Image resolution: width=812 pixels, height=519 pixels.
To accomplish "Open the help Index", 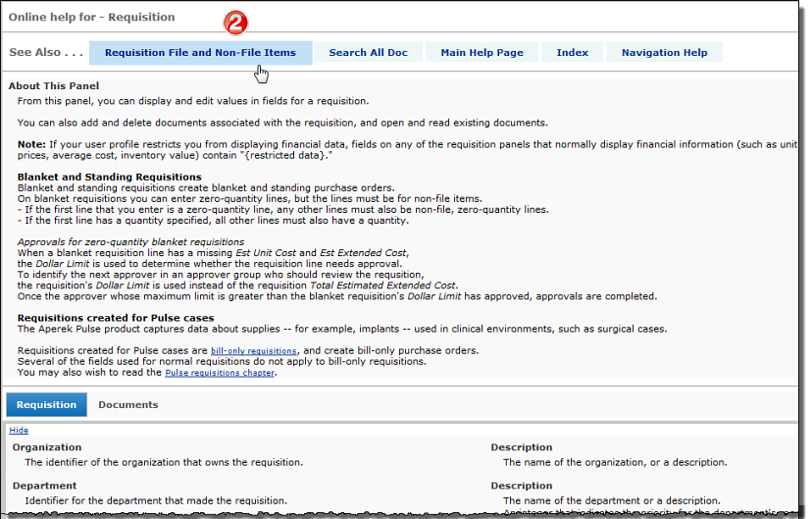I will [572, 53].
